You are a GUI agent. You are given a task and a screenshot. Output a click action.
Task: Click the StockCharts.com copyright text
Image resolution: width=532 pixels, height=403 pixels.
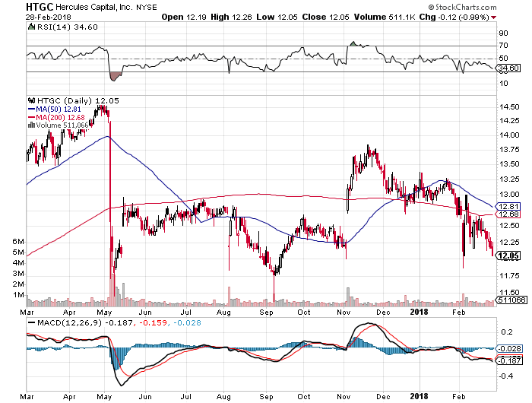tap(462, 7)
